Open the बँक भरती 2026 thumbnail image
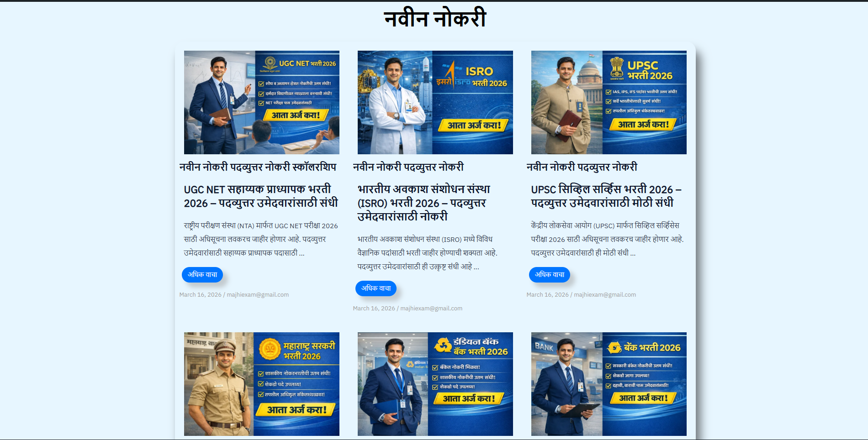This screenshot has height=440, width=868. [x=609, y=384]
